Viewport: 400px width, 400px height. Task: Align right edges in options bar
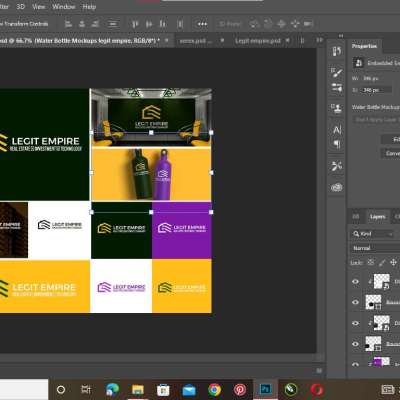pyautogui.click(x=95, y=24)
